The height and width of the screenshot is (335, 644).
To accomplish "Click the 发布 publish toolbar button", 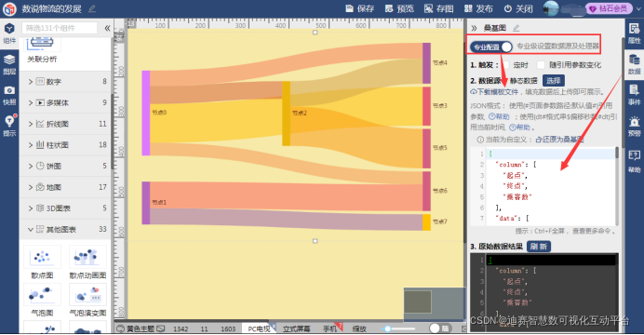I will 478,8.
